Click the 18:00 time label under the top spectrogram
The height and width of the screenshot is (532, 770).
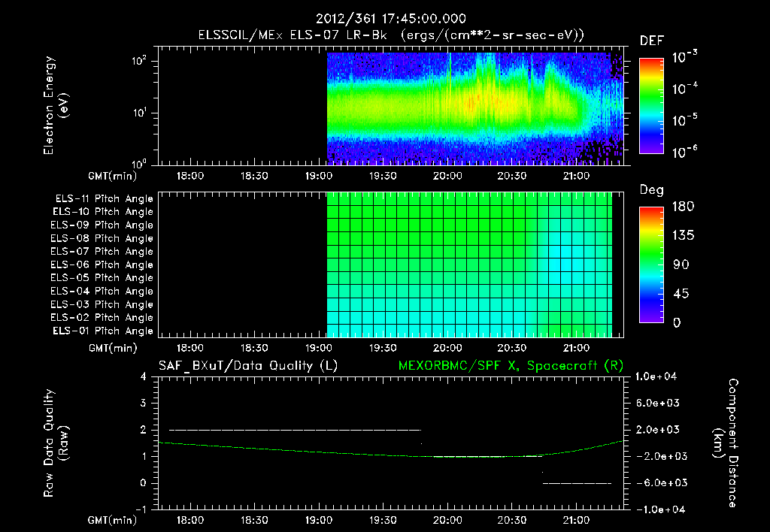[190, 176]
